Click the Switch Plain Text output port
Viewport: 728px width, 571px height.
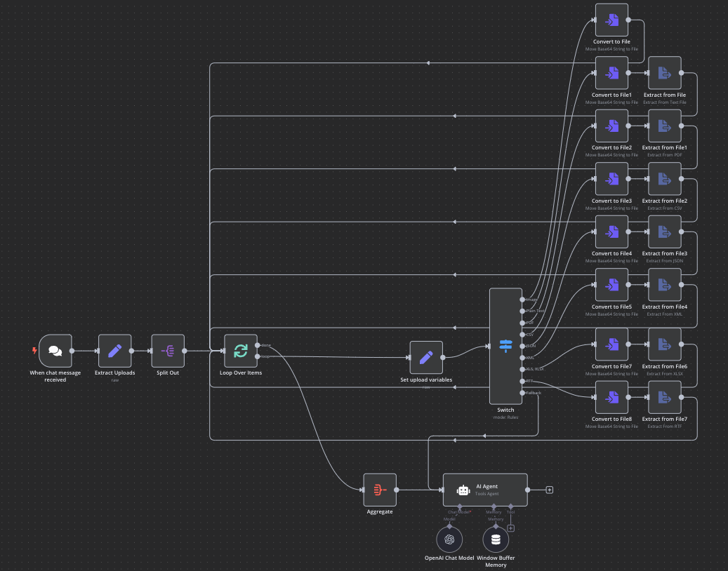coord(522,311)
